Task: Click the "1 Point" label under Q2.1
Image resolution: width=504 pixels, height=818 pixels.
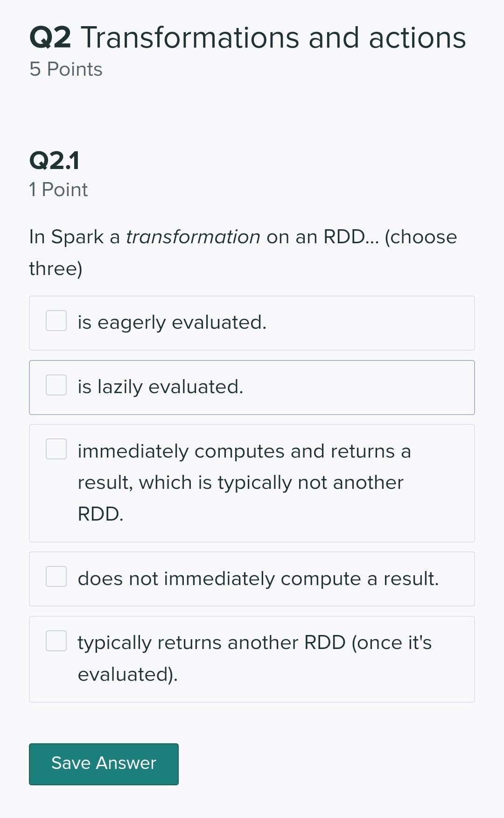Action: pos(58,190)
